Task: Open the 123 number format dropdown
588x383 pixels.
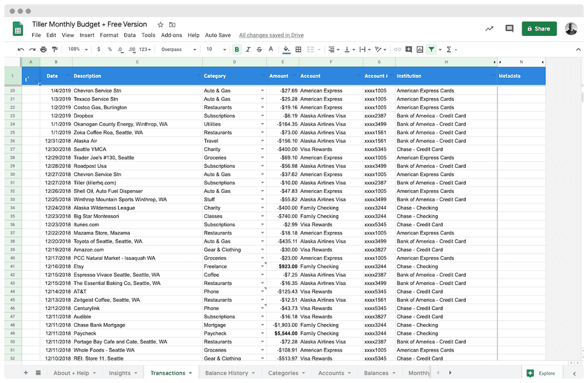Action: pos(145,49)
